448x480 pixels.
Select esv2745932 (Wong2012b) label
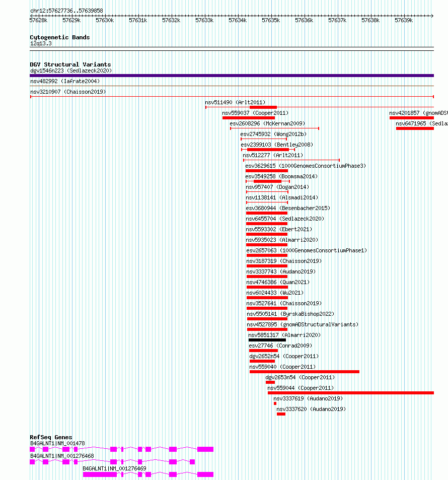[x=273, y=134]
